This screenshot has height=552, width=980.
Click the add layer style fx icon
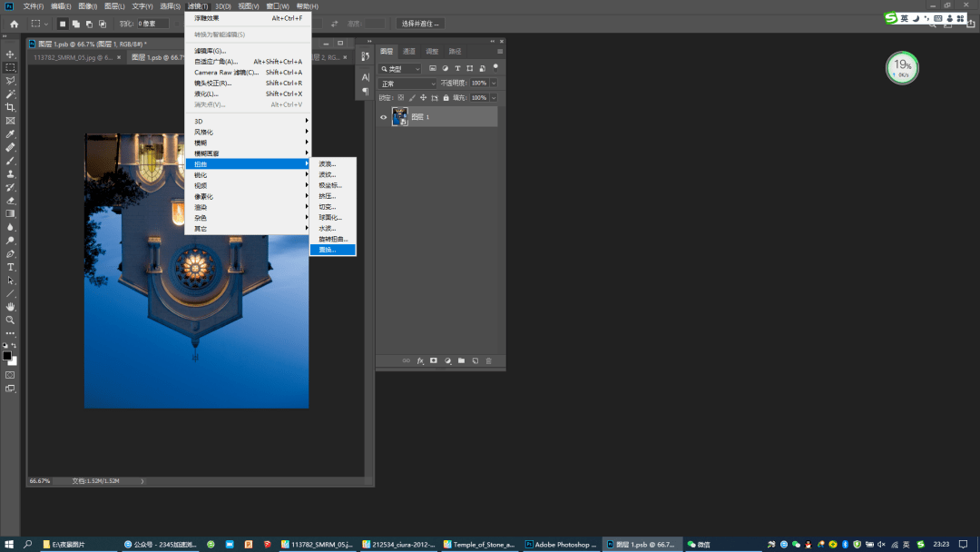[x=419, y=360]
